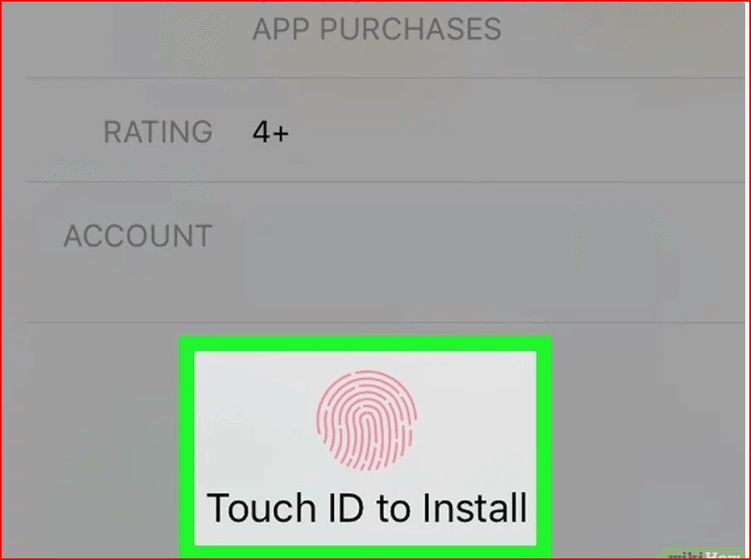Click the word "APP" at the top
The width and height of the screenshot is (751, 560).
(x=282, y=29)
